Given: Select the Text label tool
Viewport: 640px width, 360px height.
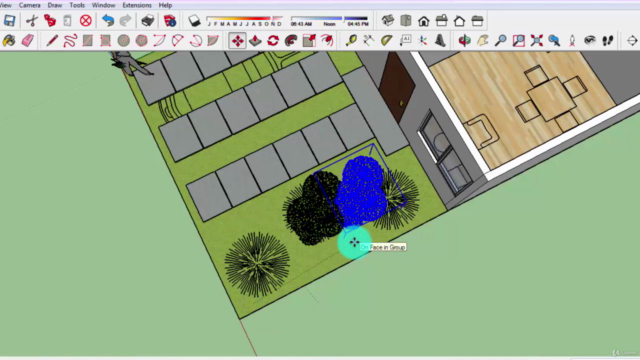Looking at the screenshot, I should coord(405,41).
